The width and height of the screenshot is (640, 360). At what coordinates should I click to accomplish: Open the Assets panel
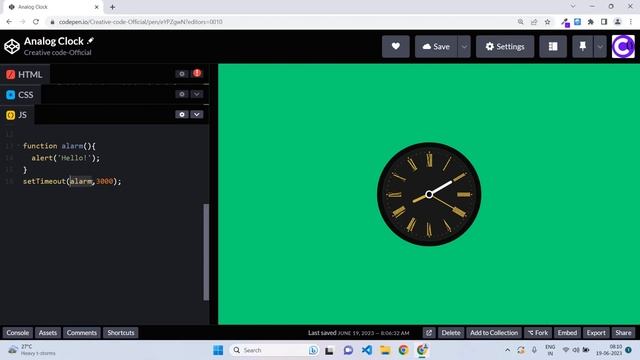[48, 333]
